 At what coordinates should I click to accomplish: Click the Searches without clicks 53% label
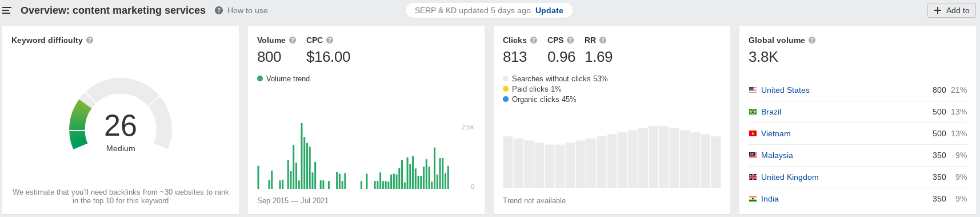click(559, 78)
